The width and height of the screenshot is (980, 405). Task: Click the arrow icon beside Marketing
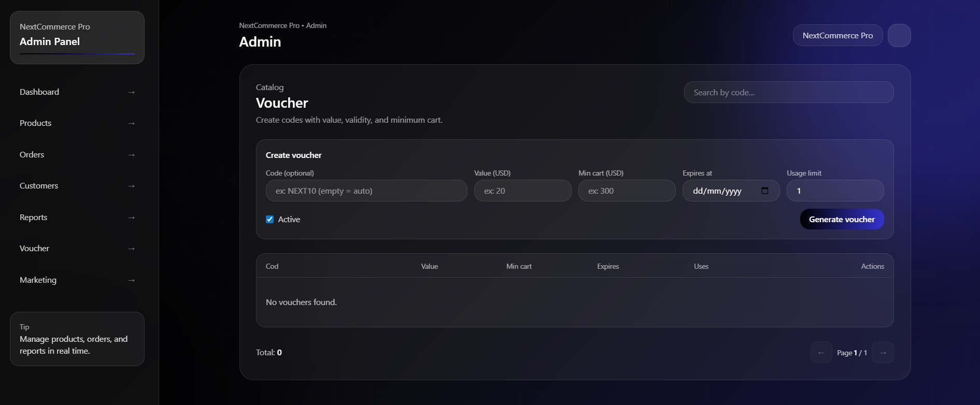click(x=132, y=280)
